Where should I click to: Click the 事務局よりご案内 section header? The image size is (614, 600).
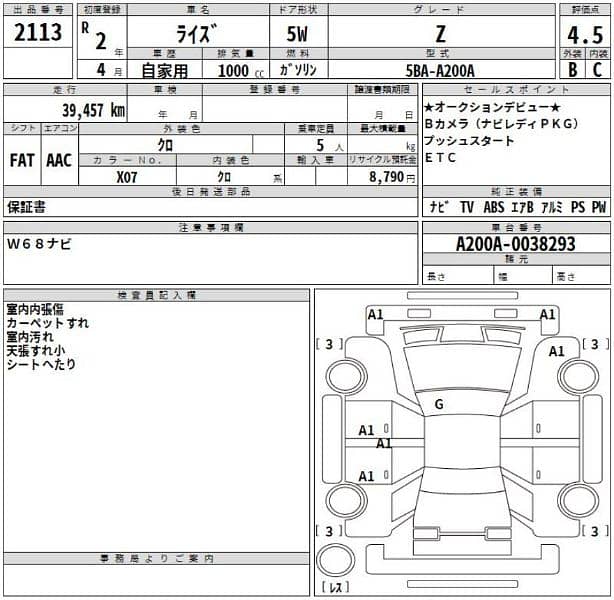pyautogui.click(x=156, y=558)
